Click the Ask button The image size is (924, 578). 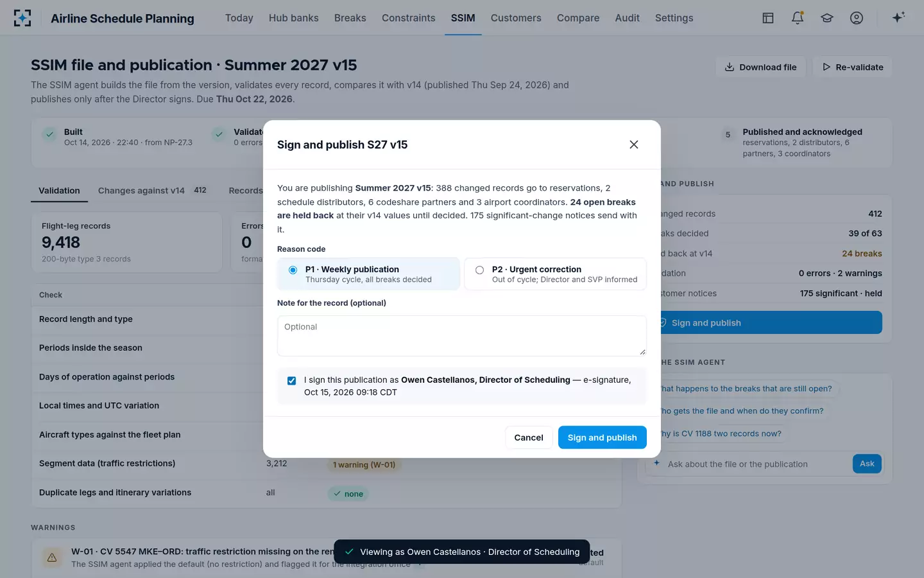point(867,464)
